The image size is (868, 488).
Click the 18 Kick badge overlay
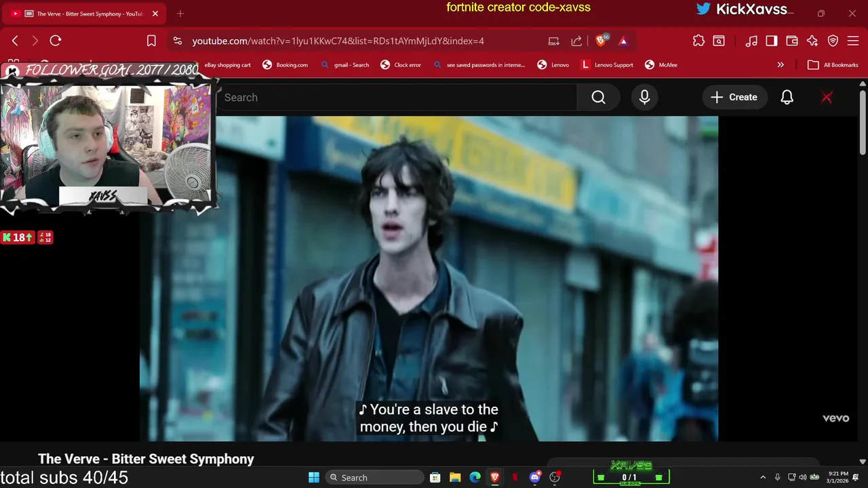(18, 237)
